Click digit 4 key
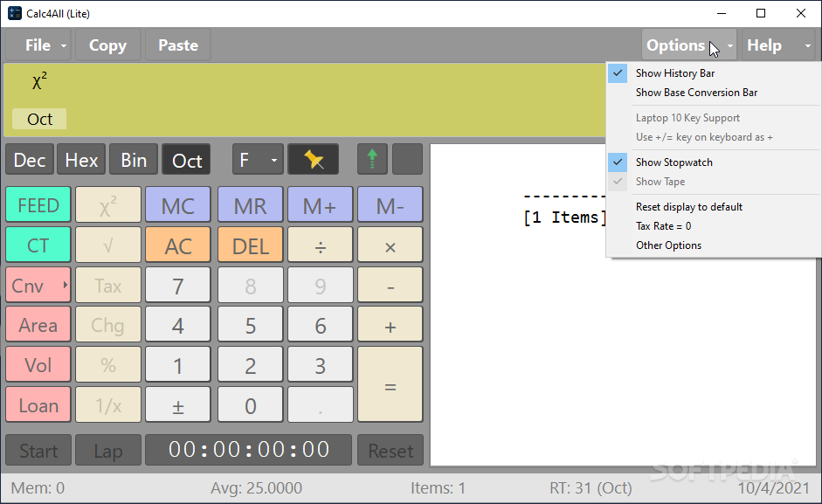Screen dimensions: 822x504 [x=178, y=325]
